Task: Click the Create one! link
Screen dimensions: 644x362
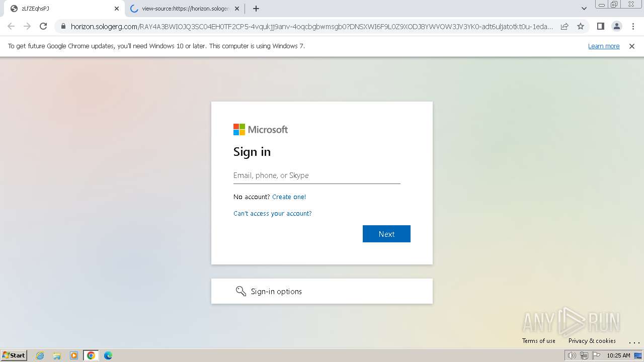Action: point(289,197)
